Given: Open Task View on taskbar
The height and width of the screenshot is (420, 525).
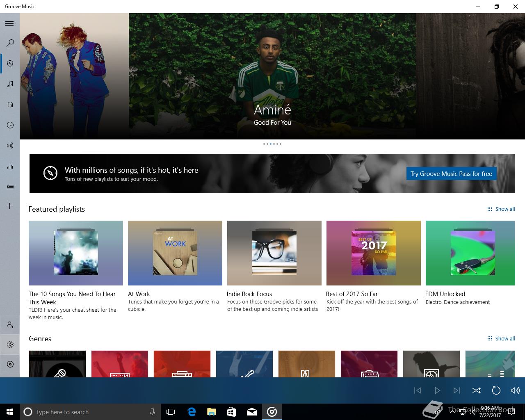Looking at the screenshot, I should coord(171,412).
